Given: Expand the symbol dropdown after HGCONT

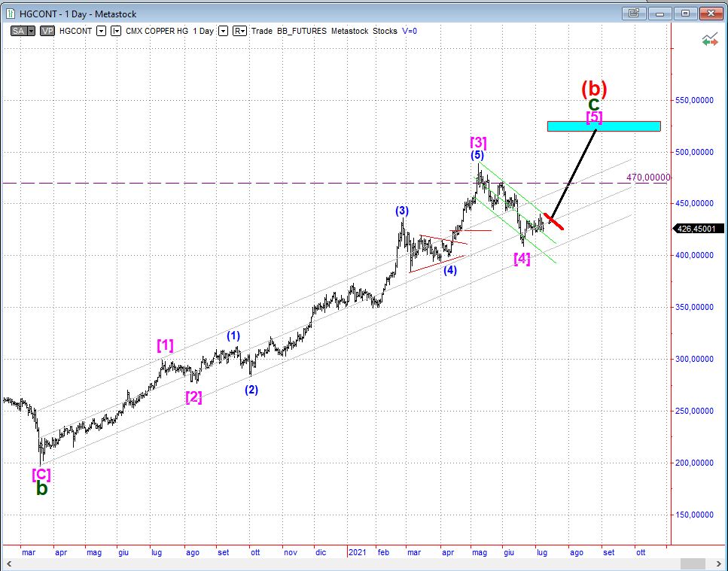Looking at the screenshot, I should point(101,31).
